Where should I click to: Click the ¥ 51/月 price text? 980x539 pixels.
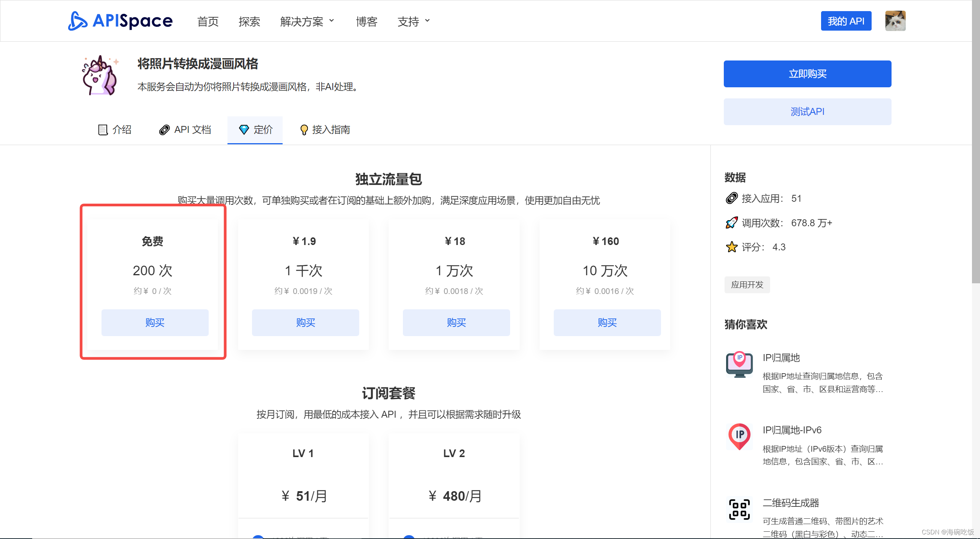pos(304,496)
